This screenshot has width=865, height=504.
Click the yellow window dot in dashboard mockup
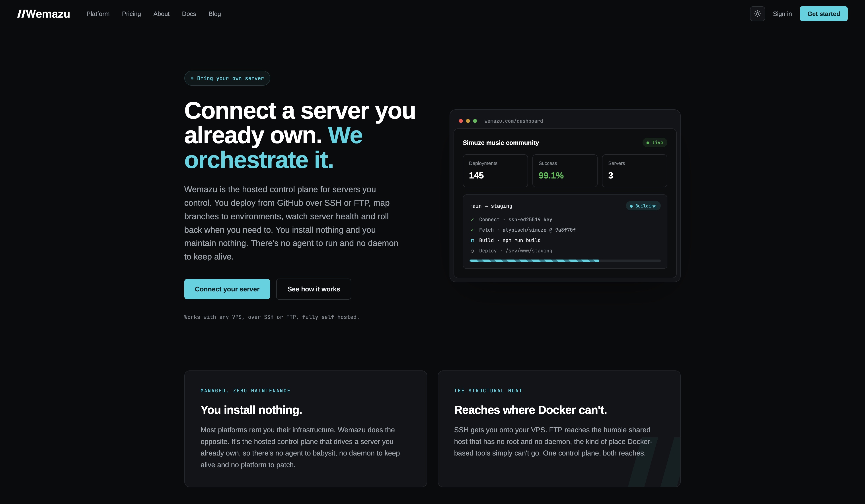[x=468, y=121]
